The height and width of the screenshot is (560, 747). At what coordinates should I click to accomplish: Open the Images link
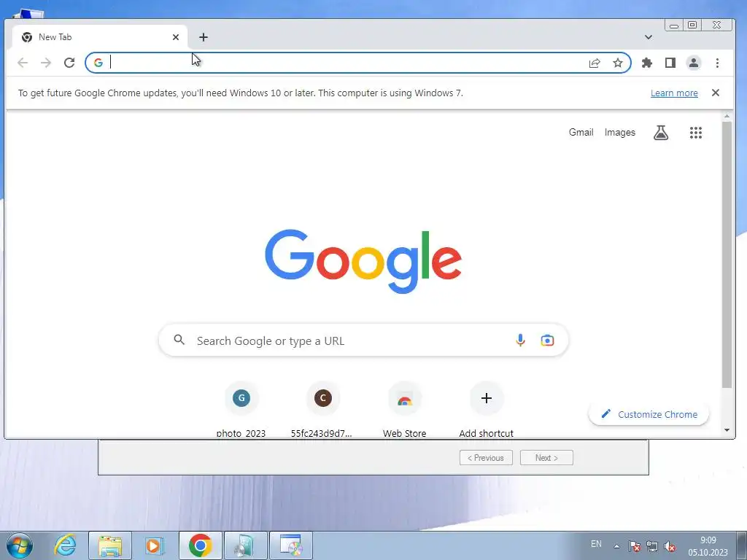pos(620,133)
